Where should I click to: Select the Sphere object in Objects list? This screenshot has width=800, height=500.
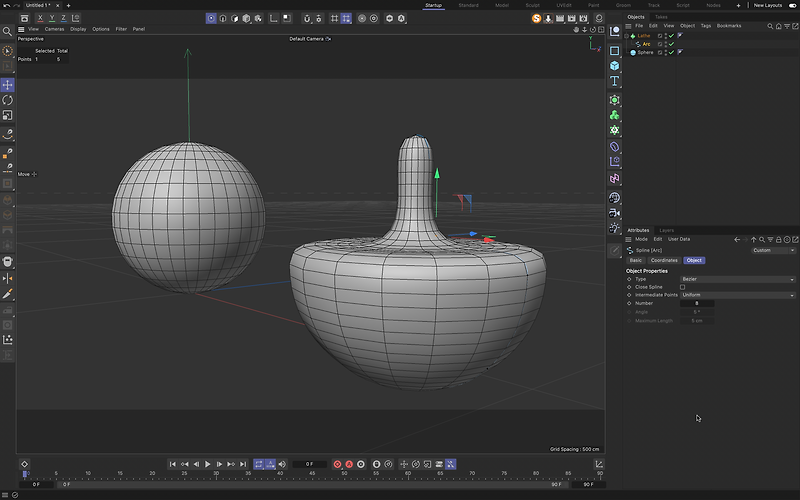[x=645, y=52]
